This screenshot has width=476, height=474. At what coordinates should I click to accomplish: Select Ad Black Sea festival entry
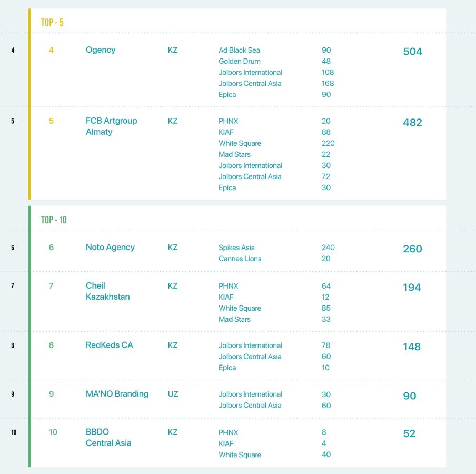239,50
